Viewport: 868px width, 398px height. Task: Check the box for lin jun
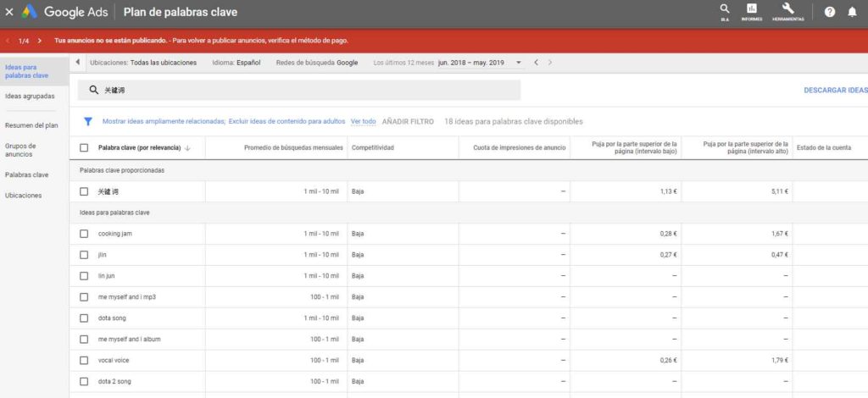point(84,276)
